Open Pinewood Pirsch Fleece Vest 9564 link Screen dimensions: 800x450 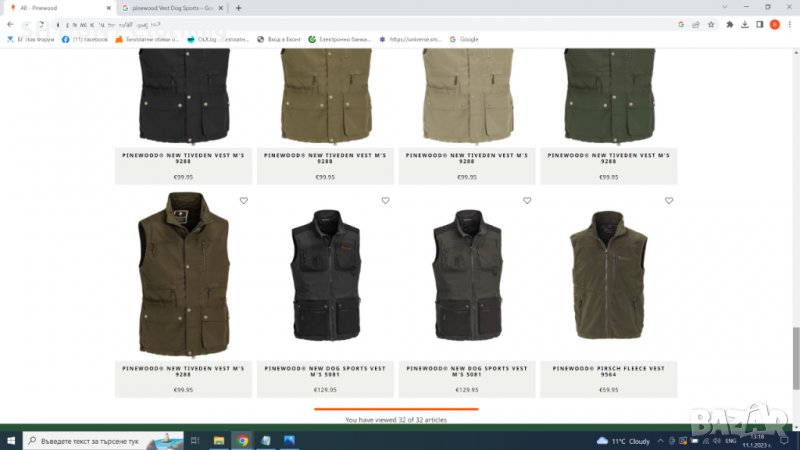pos(608,372)
